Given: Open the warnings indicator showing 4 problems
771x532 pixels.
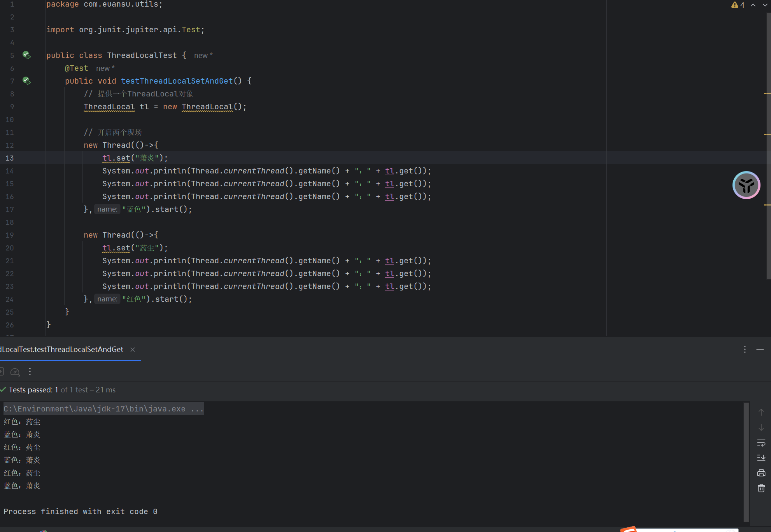Looking at the screenshot, I should (738, 5).
